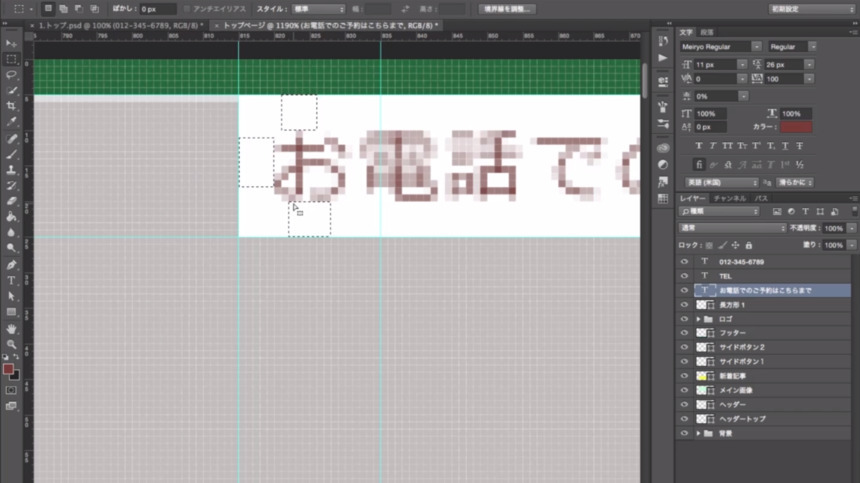Select the Dodge tool

[x=11, y=248]
